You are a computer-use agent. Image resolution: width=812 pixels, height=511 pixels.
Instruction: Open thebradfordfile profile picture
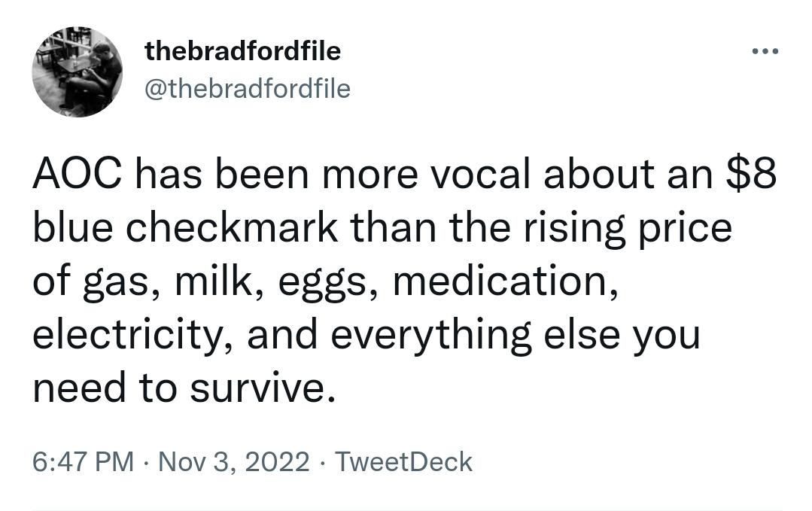coord(78,72)
